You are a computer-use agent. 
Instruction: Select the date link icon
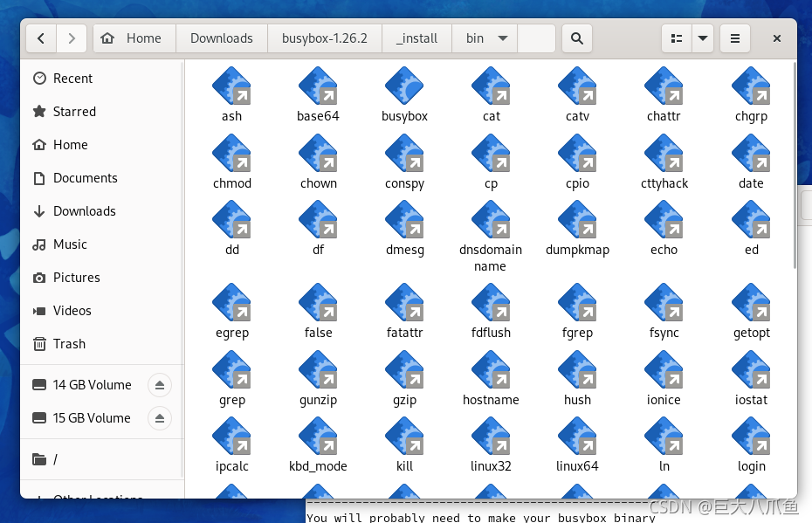751,154
